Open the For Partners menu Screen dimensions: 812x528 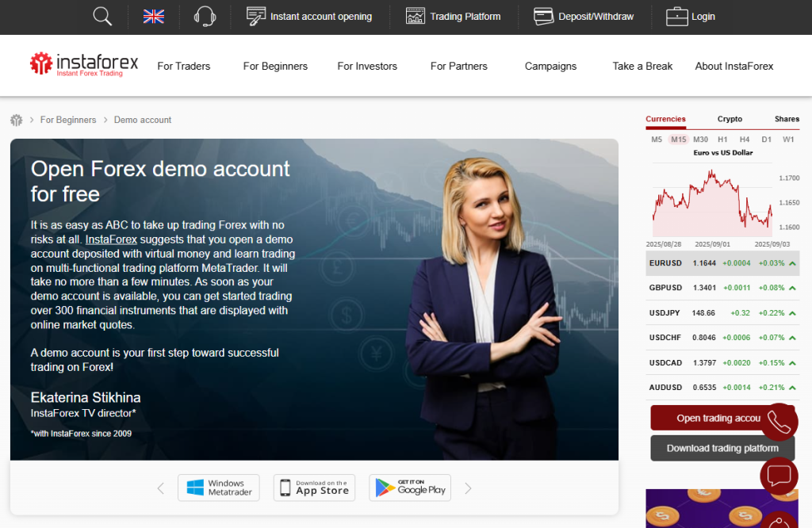pyautogui.click(x=458, y=67)
